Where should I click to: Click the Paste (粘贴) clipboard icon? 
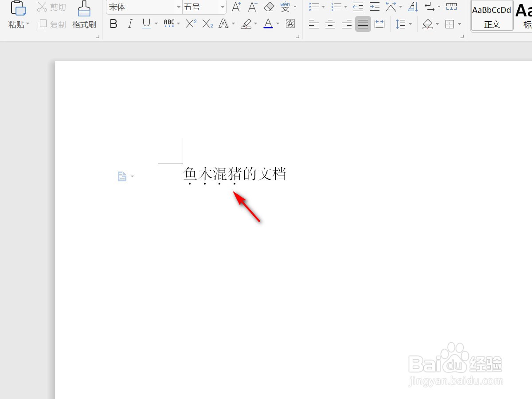pyautogui.click(x=18, y=8)
